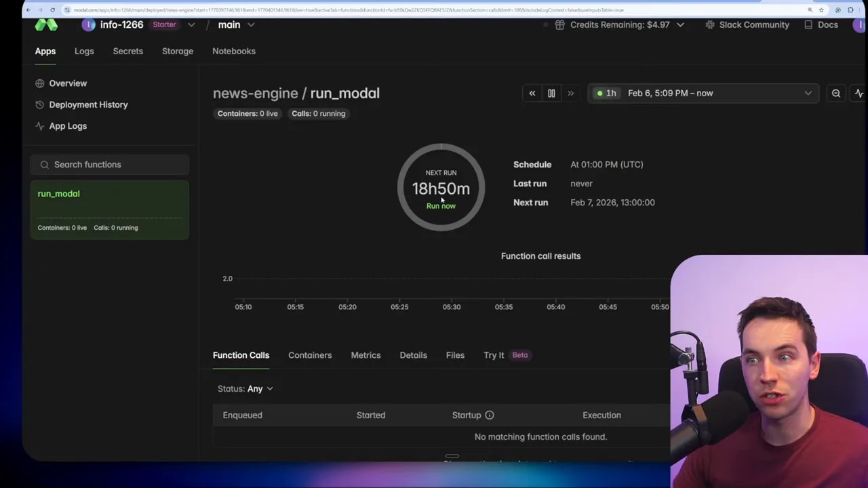Open the Docs page
The width and height of the screenshot is (868, 488).
827,24
